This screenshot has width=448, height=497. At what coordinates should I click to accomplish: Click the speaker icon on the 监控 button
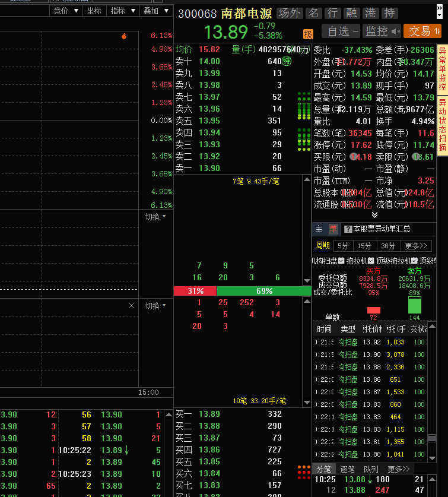(396, 31)
